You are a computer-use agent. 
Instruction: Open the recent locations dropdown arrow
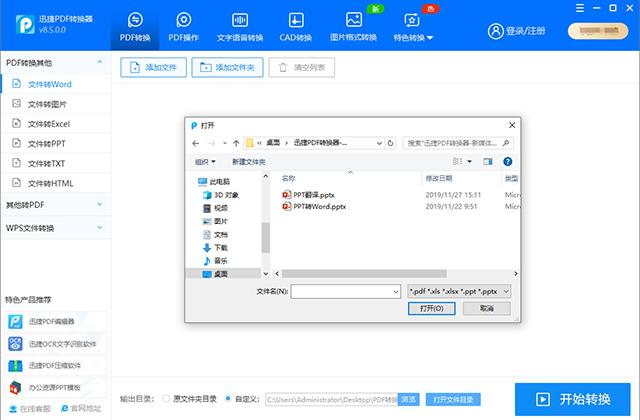point(224,143)
